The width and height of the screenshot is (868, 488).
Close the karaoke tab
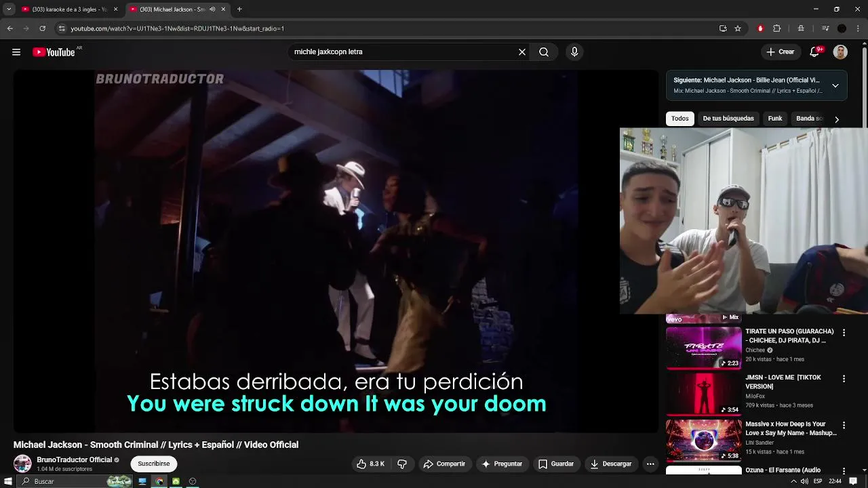coord(115,9)
